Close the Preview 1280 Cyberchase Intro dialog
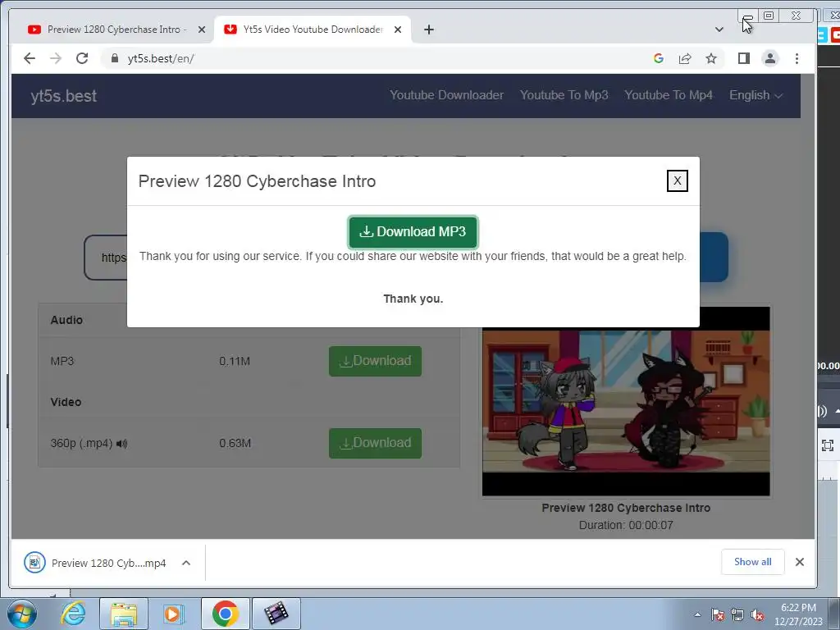Image resolution: width=840 pixels, height=630 pixels. [x=677, y=181]
